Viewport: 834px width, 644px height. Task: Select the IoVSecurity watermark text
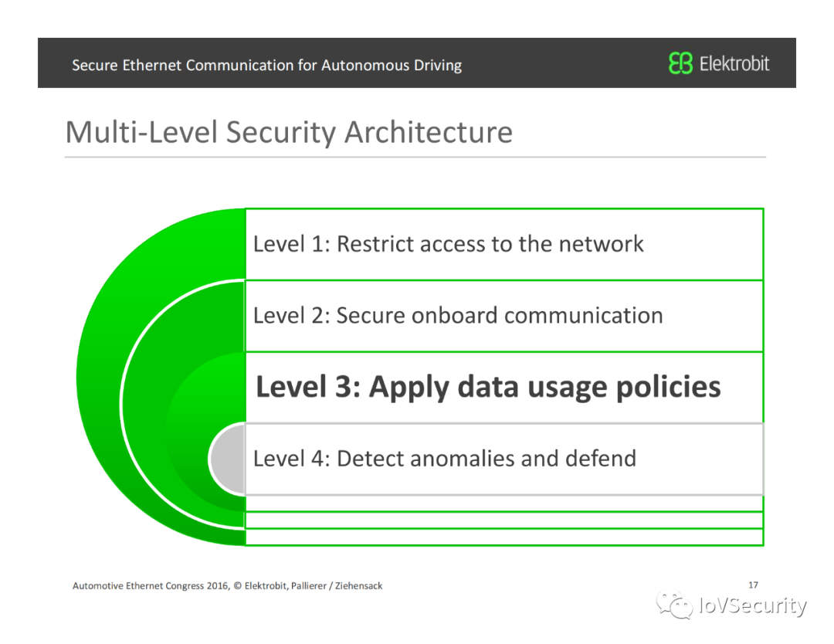point(751,606)
